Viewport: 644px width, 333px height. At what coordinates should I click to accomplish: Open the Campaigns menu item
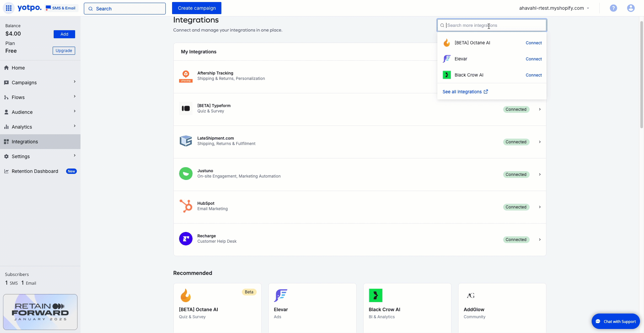point(40,83)
